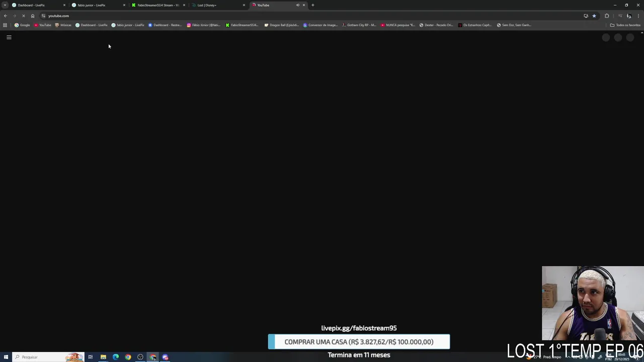
Task: Open the Dashboard - LivePix bookmark
Action: pyautogui.click(x=92, y=25)
